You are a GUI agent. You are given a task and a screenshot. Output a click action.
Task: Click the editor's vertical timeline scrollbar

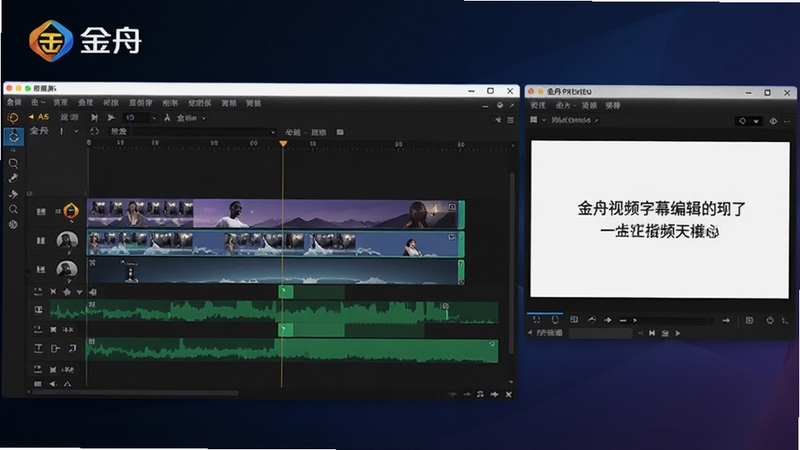(x=511, y=263)
